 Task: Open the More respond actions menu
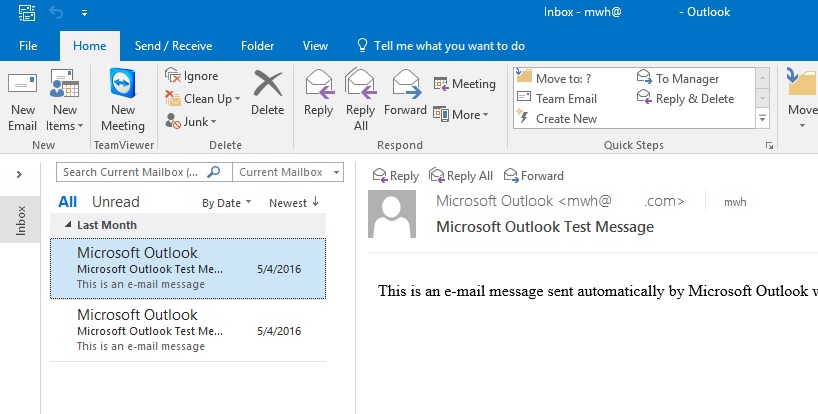(461, 114)
